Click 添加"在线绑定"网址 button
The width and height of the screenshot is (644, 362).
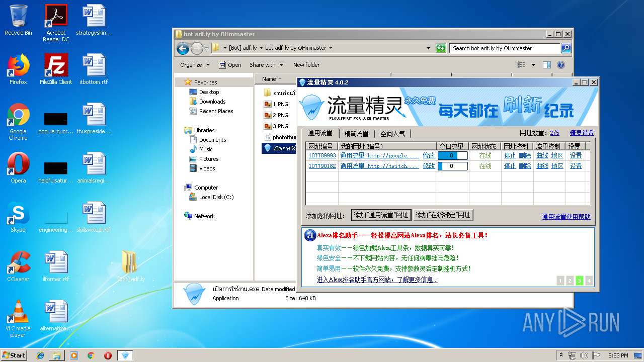pos(443,215)
